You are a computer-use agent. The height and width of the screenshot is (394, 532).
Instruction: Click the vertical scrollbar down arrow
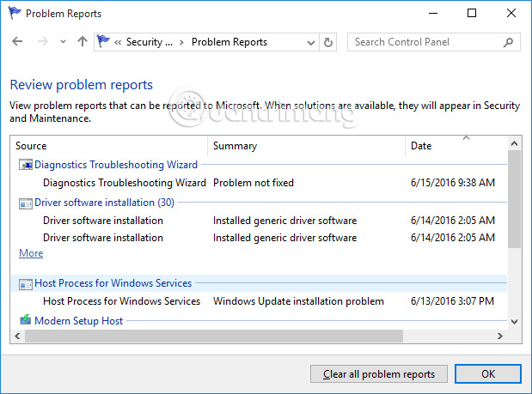514,322
